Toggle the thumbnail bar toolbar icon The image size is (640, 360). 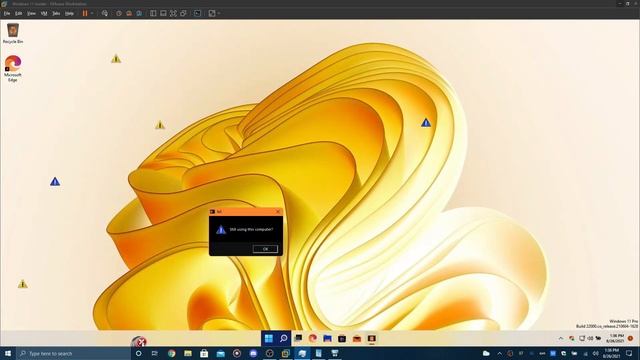point(163,13)
